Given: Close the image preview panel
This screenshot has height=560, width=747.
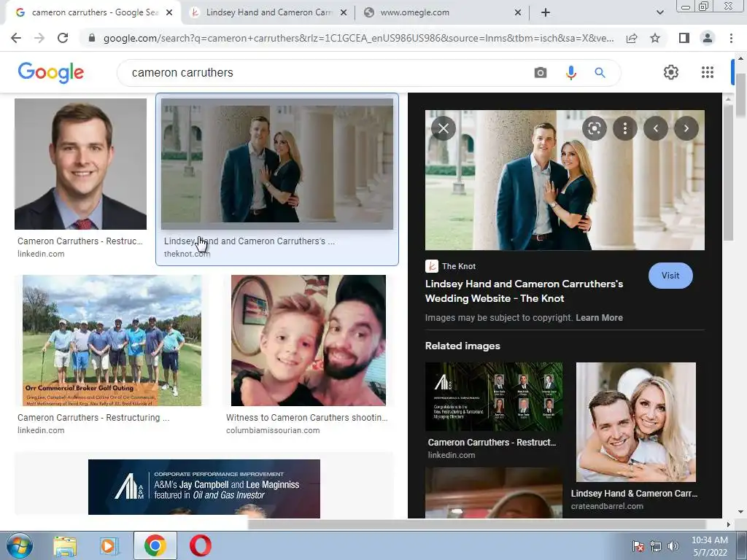Looking at the screenshot, I should coord(444,128).
